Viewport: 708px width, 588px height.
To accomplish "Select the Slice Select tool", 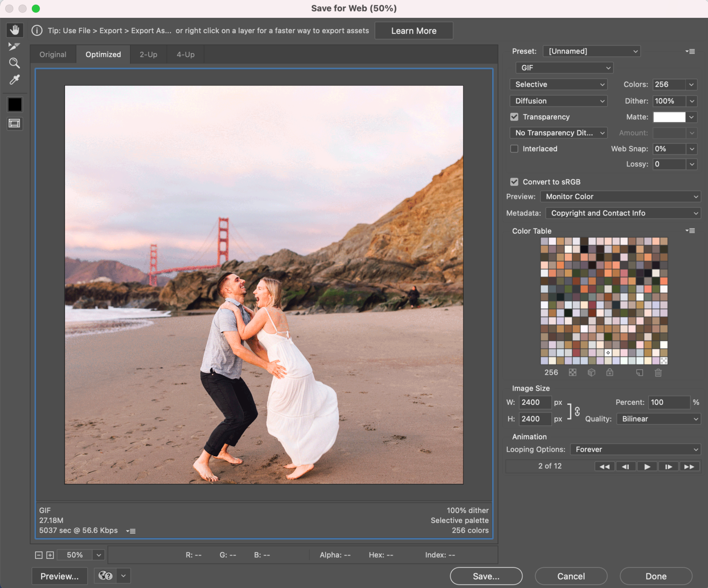I will [14, 46].
